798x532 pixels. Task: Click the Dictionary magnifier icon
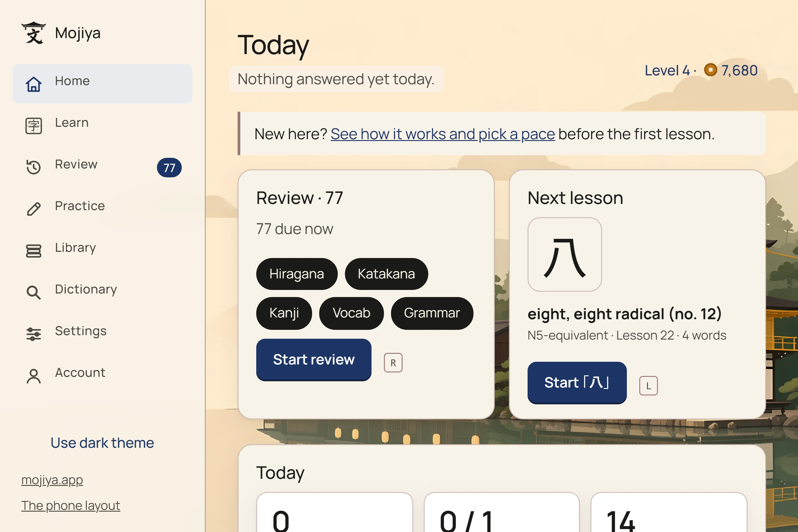34,293
